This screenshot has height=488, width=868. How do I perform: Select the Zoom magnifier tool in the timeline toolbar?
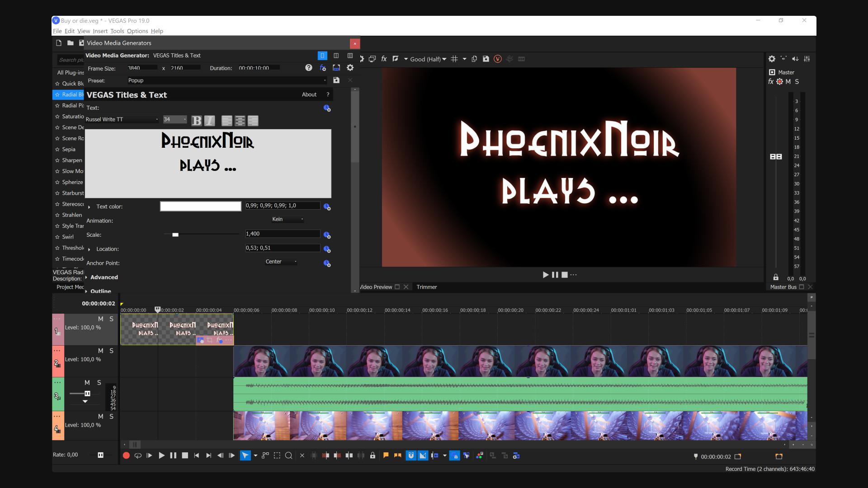click(288, 455)
